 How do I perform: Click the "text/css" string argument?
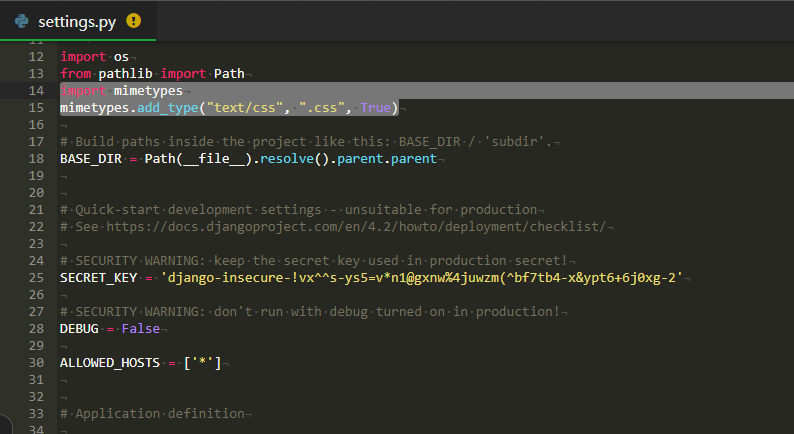click(x=245, y=108)
